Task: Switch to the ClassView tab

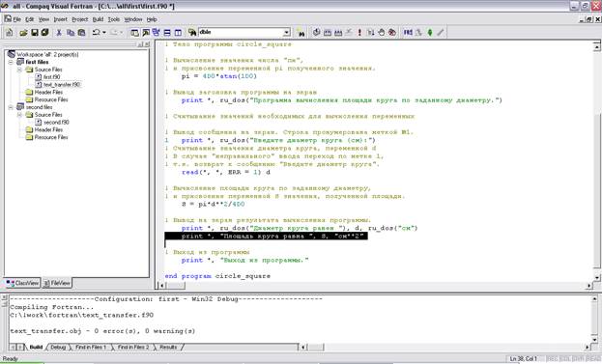Action: (x=22, y=283)
